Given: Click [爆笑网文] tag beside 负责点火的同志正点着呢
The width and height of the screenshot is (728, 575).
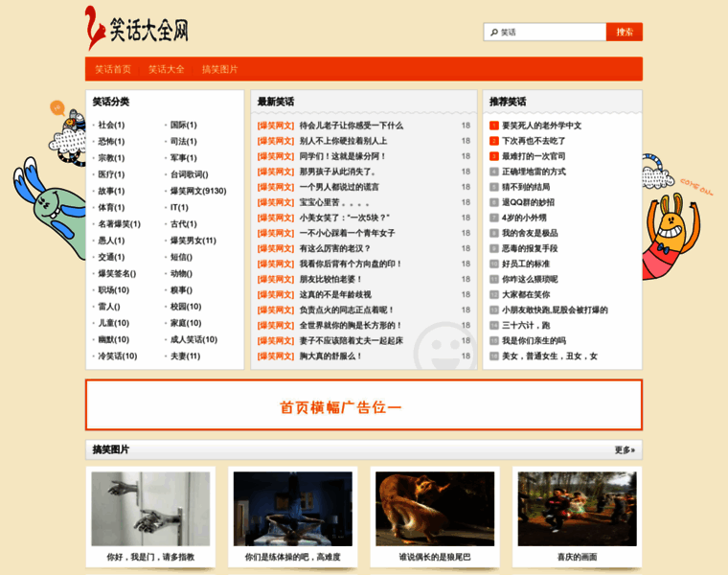Looking at the screenshot, I should tap(276, 310).
